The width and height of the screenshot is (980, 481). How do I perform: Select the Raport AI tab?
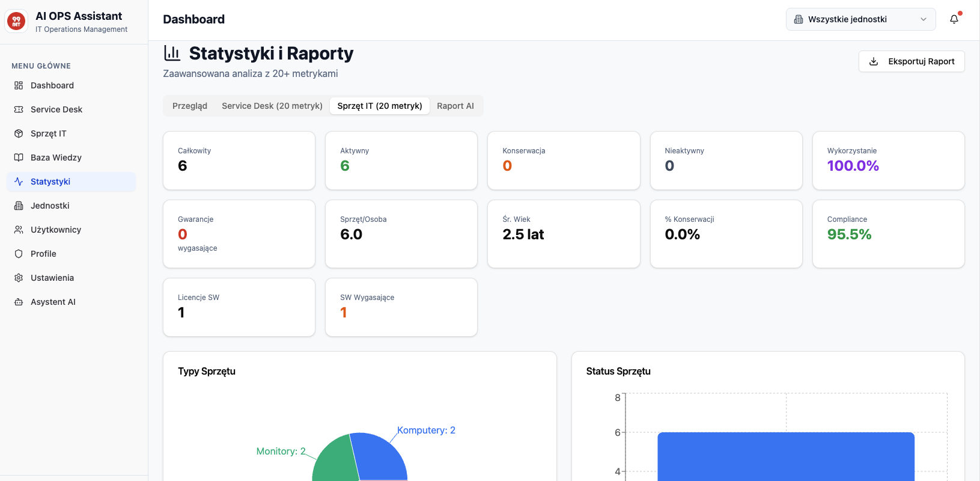pyautogui.click(x=455, y=106)
